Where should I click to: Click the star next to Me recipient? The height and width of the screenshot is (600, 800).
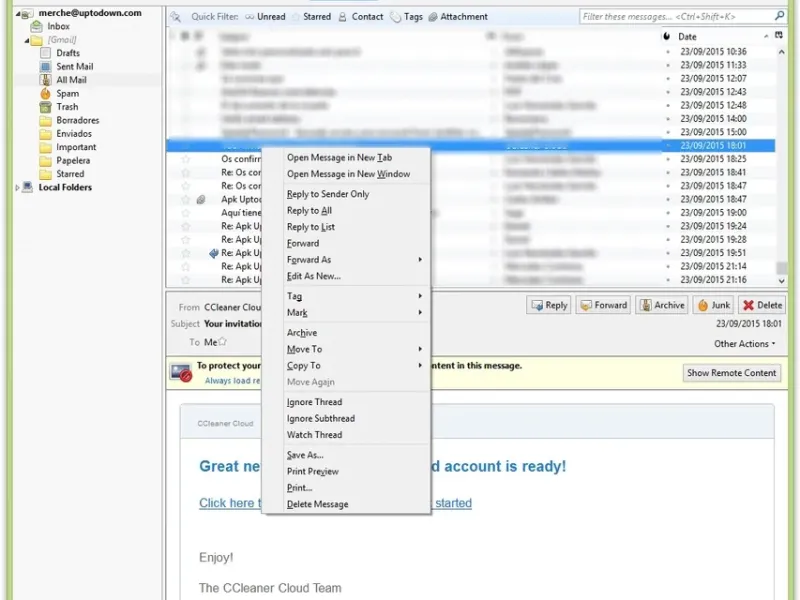pyautogui.click(x=222, y=342)
